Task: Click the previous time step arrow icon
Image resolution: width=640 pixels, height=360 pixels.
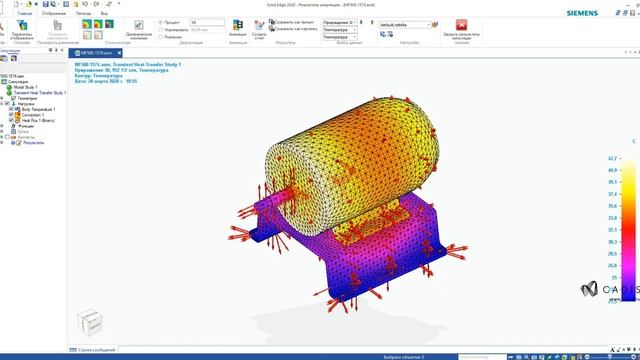Action: pyautogui.click(x=361, y=22)
